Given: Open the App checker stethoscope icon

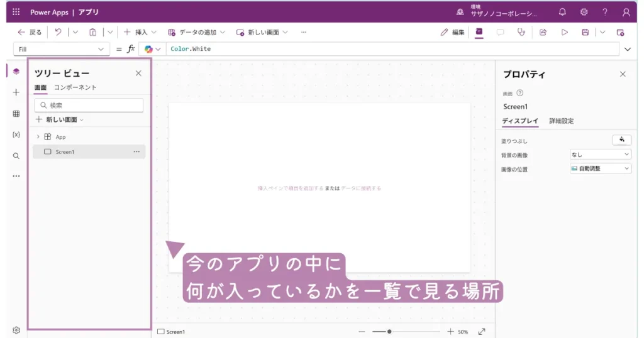Looking at the screenshot, I should (x=521, y=32).
